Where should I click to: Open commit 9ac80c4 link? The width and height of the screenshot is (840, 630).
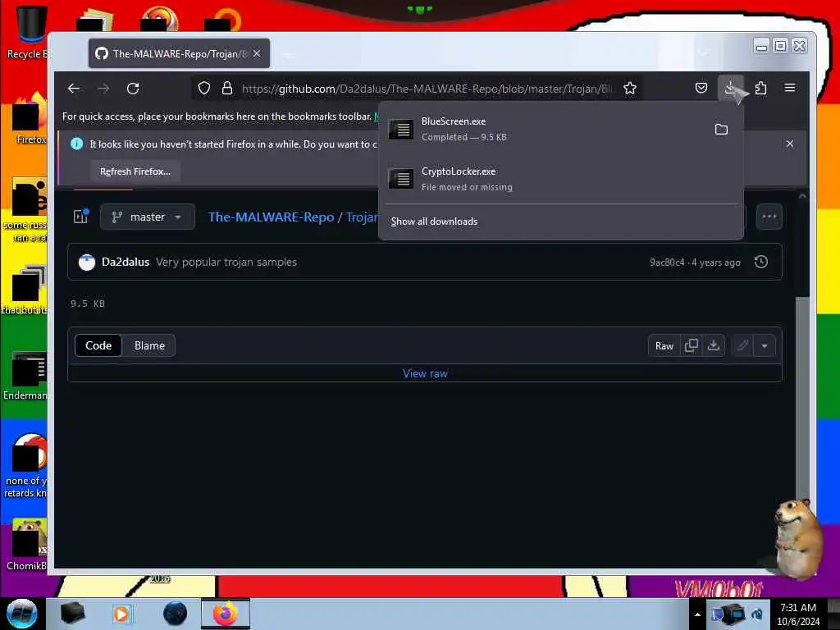coord(667,262)
